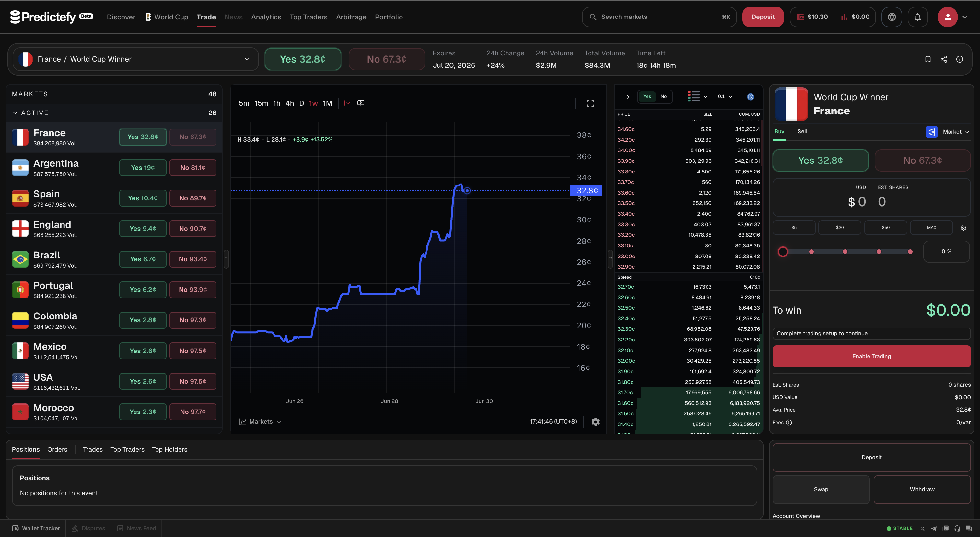Choose the D chart interval
This screenshot has width=980, height=537.
click(x=301, y=103)
